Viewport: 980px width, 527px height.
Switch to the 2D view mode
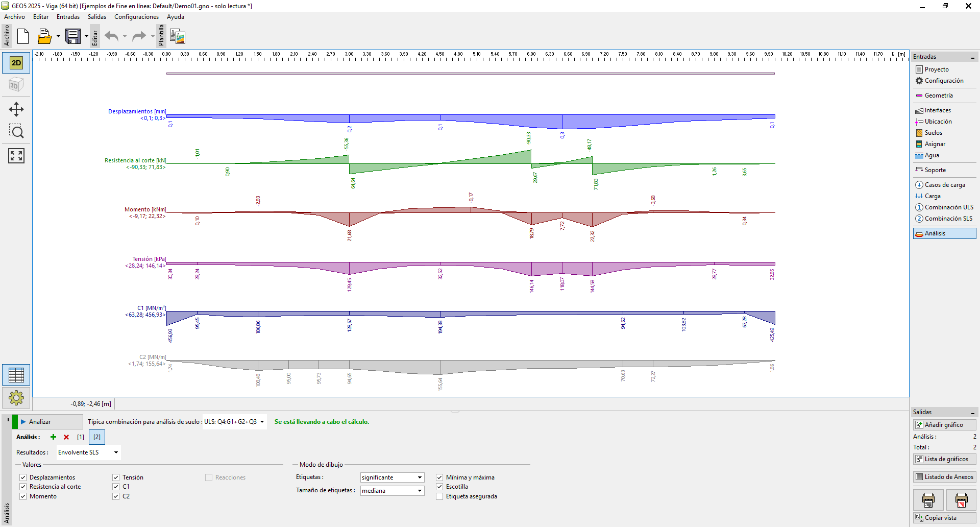tap(16, 63)
